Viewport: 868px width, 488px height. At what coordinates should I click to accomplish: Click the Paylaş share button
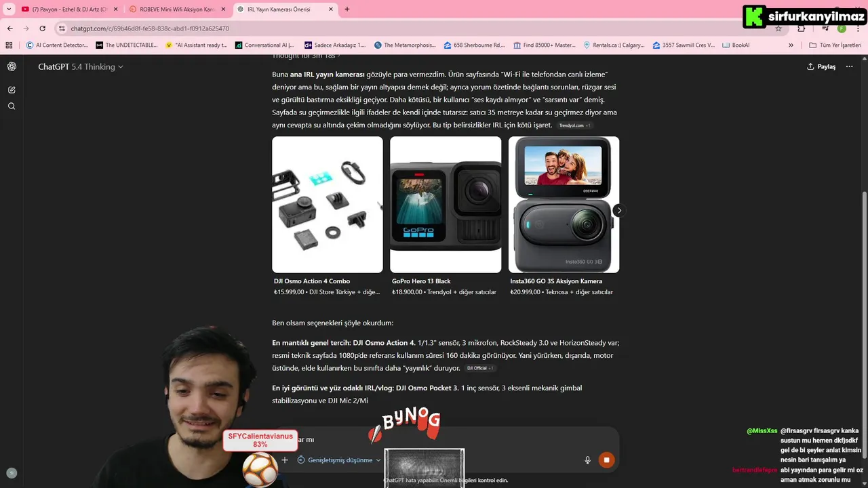[x=821, y=66]
